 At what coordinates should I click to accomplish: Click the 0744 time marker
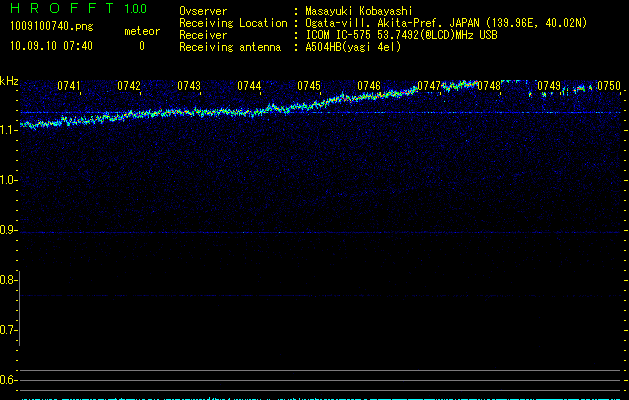point(249,86)
